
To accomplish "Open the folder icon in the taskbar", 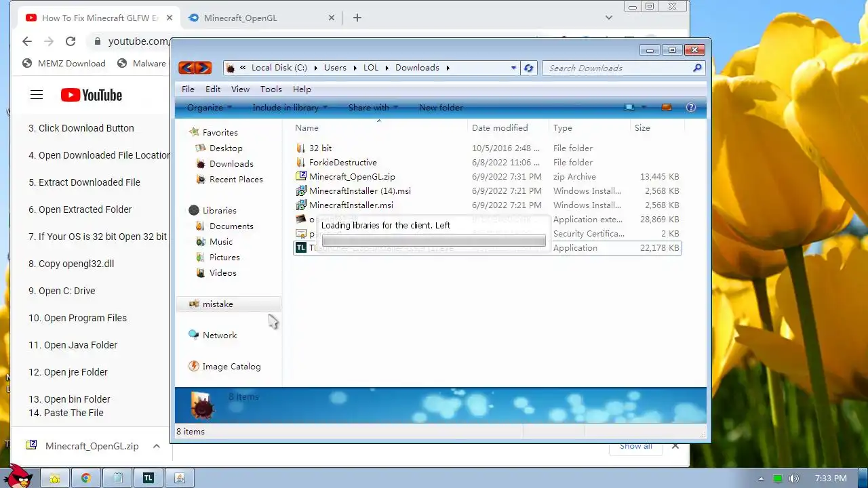I will point(54,478).
